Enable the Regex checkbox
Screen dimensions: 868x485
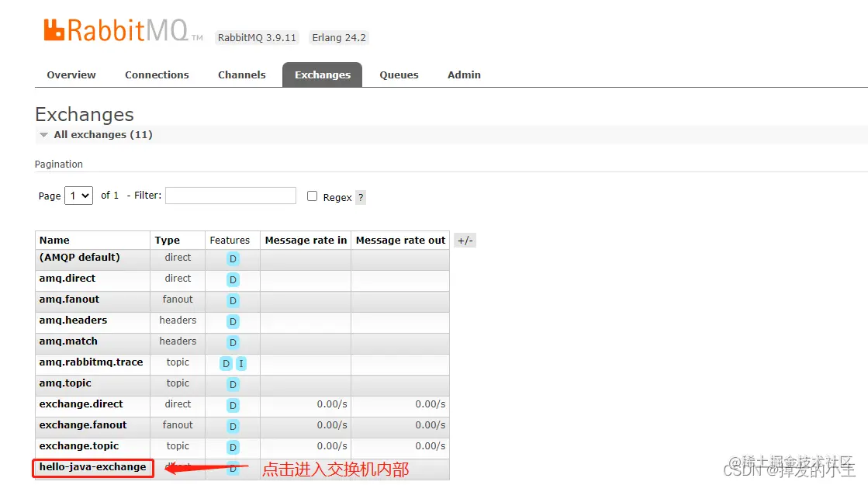click(x=312, y=196)
